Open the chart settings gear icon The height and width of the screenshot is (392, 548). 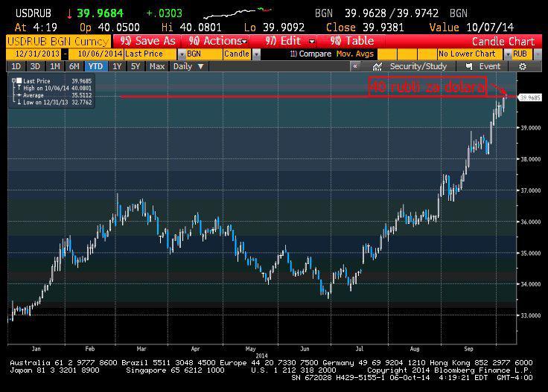[522, 66]
